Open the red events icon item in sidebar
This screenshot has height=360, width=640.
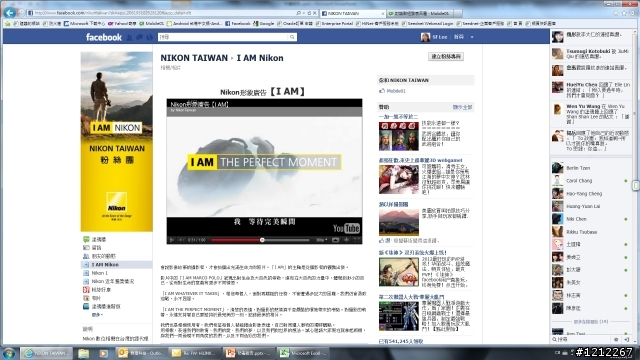click(86, 289)
